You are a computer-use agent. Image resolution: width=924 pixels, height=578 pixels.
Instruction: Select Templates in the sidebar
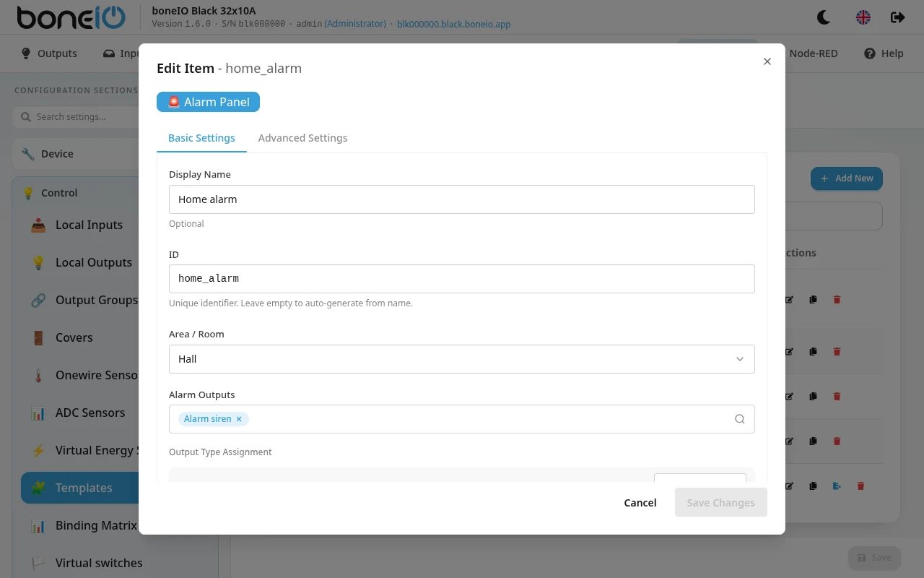pos(80,488)
